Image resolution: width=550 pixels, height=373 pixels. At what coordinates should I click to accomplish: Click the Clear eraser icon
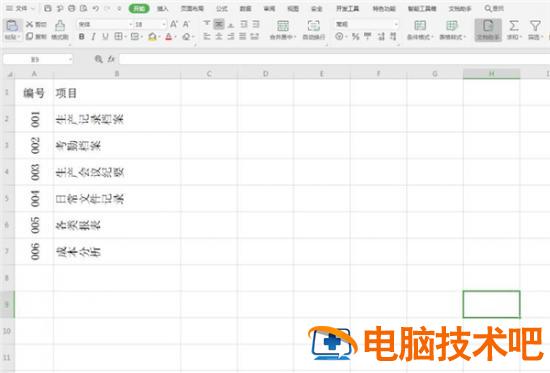point(186,36)
